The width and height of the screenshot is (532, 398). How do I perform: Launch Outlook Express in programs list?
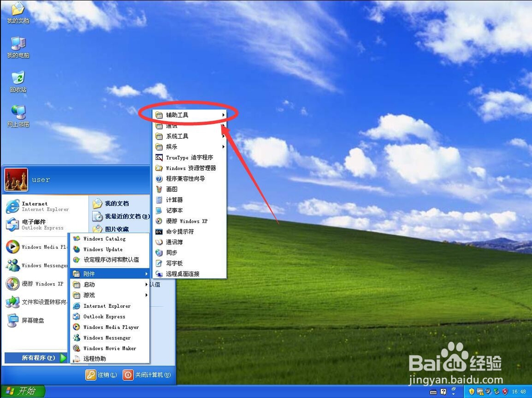click(x=110, y=316)
